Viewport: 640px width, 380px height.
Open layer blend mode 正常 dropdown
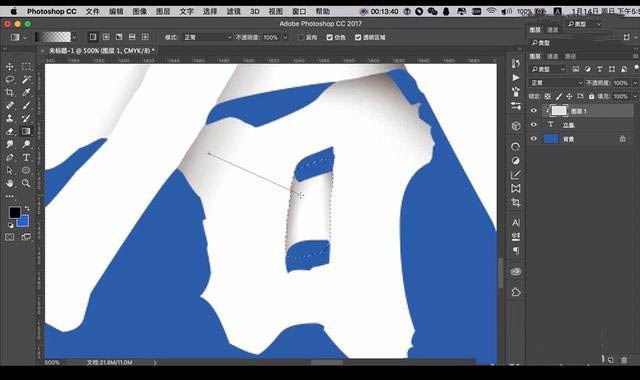pos(557,83)
